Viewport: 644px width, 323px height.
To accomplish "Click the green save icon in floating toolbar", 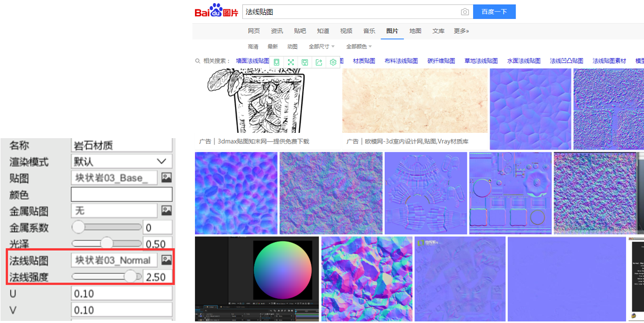I will [x=305, y=62].
